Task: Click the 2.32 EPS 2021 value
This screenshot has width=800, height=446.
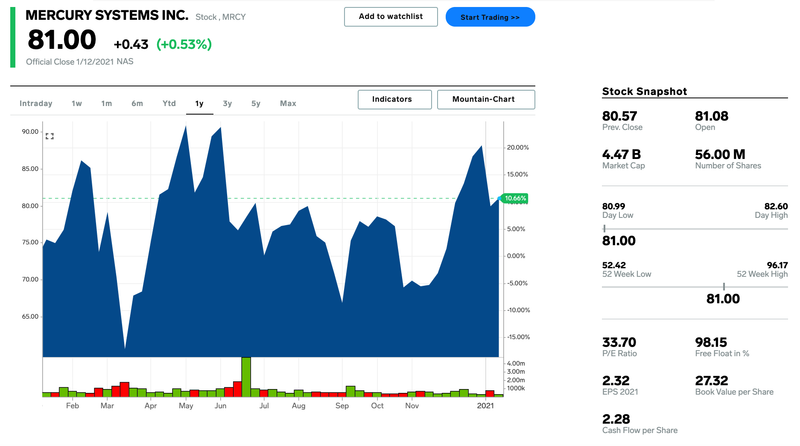Action: point(615,381)
